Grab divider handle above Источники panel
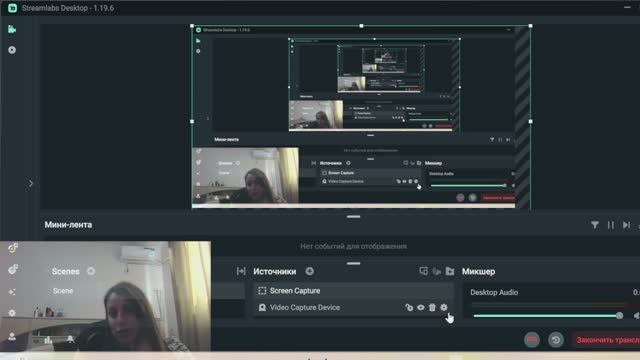Screen dimensions: 640x360 pyautogui.click(x=353, y=263)
